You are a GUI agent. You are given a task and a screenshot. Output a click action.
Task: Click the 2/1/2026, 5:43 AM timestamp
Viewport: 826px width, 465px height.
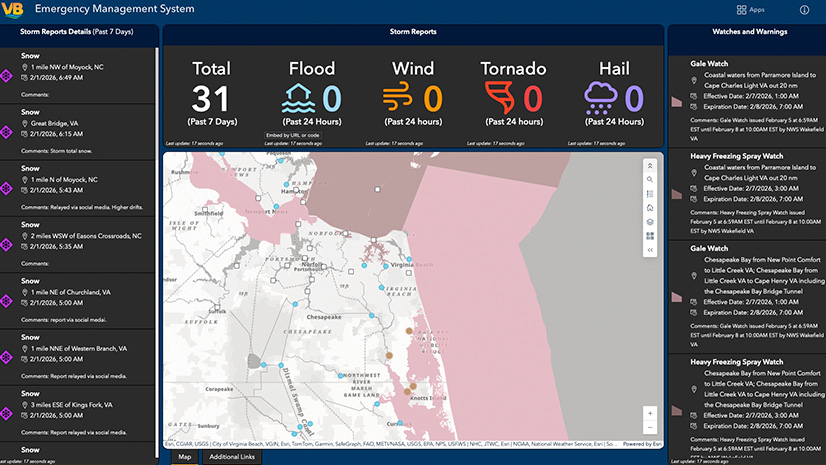tap(56, 190)
